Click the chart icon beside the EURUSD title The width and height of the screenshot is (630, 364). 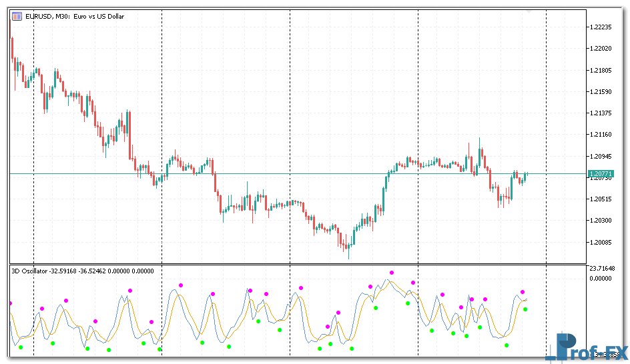coord(17,17)
